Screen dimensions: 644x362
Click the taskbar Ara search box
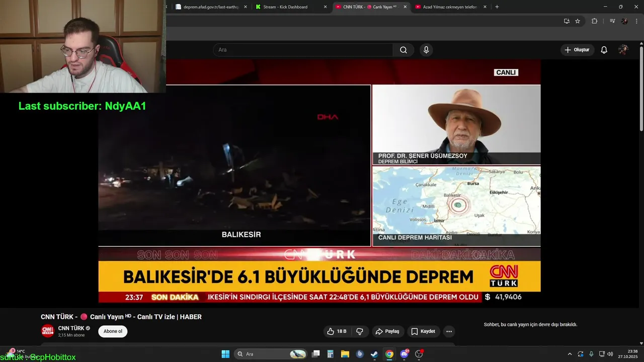pyautogui.click(x=272, y=354)
